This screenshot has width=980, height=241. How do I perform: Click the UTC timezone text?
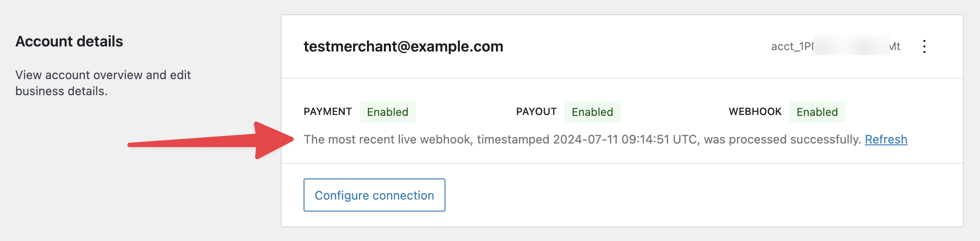pyautogui.click(x=686, y=139)
